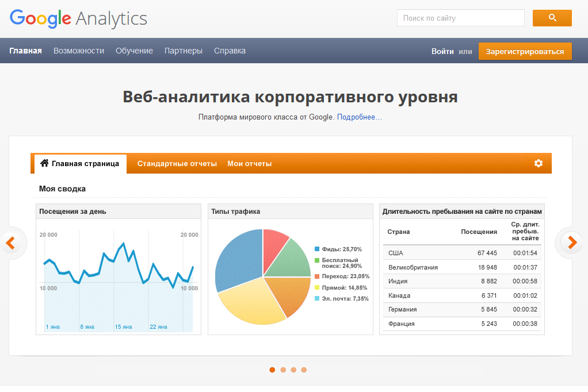
Task: Click the orange Переход legend swatch
Action: [x=317, y=276]
